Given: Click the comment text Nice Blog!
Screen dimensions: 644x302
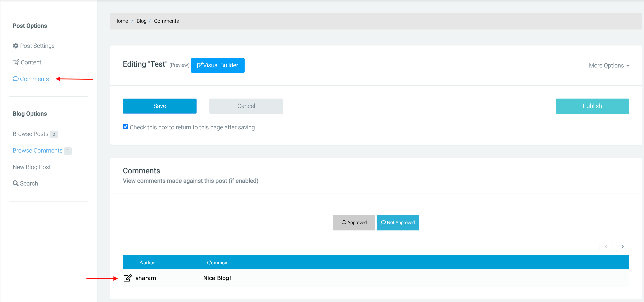Looking at the screenshot, I should (x=217, y=278).
